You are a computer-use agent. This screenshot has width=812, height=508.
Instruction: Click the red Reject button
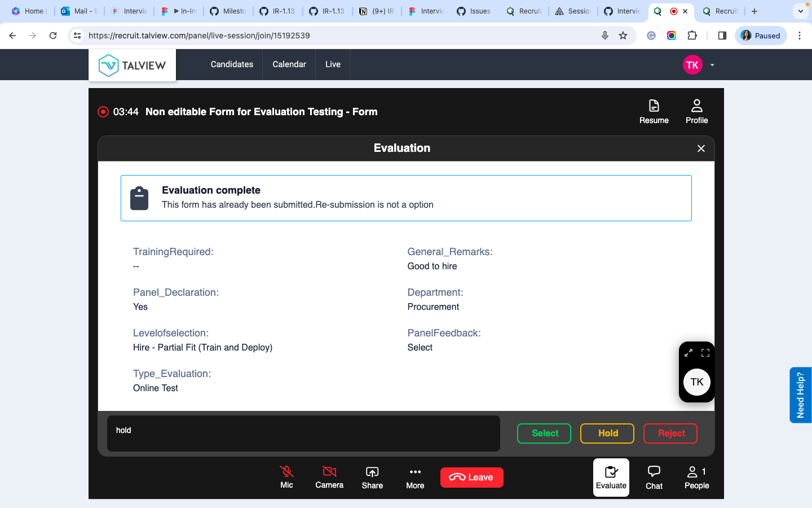tap(670, 433)
